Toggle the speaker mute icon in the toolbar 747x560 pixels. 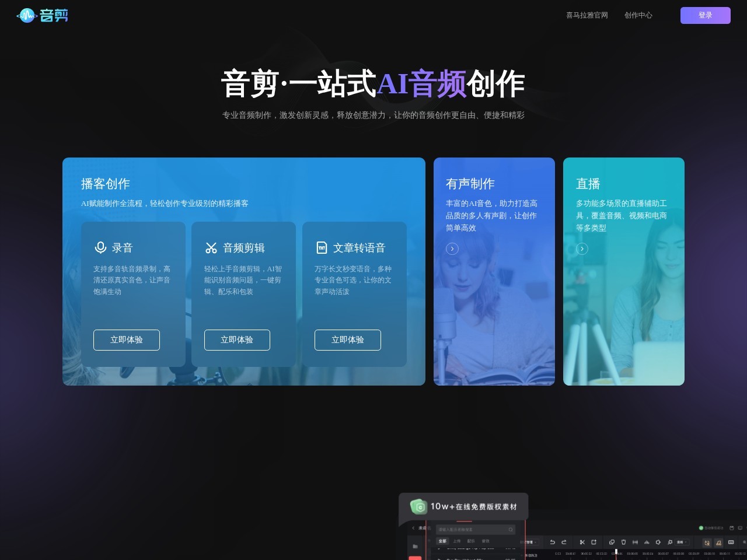tap(658, 542)
